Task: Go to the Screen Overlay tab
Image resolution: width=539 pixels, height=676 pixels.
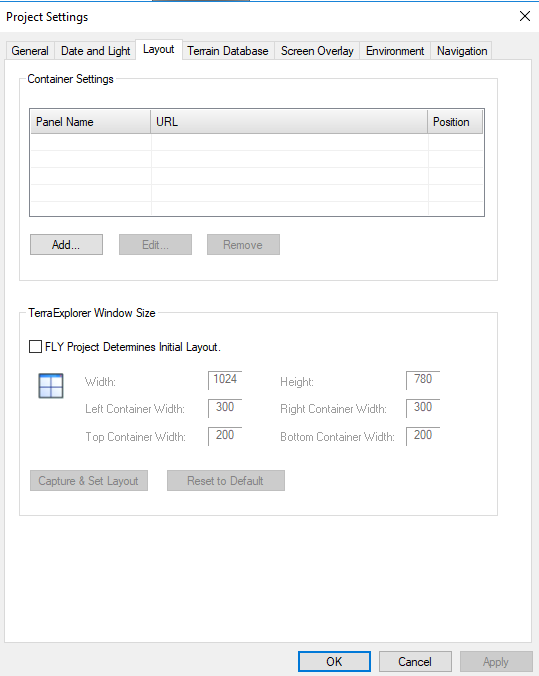Action: click(x=317, y=51)
